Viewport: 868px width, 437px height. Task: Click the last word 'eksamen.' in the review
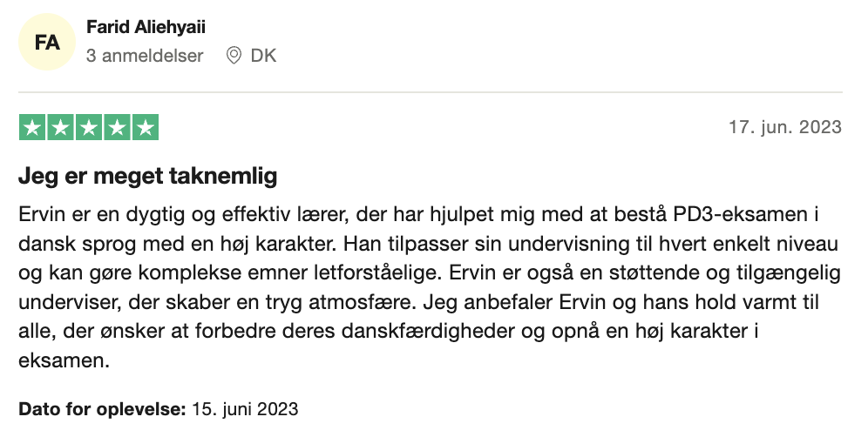pos(64,360)
